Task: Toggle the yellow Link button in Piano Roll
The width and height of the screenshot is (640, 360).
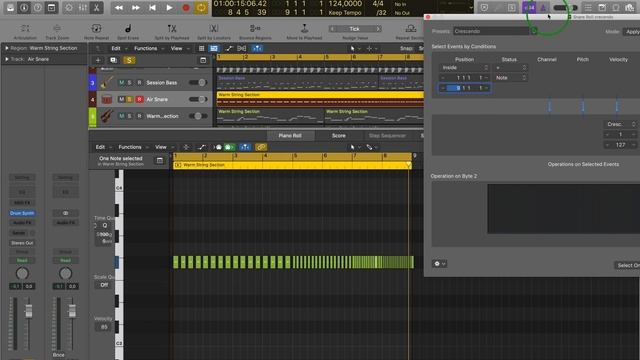Action: [261, 147]
